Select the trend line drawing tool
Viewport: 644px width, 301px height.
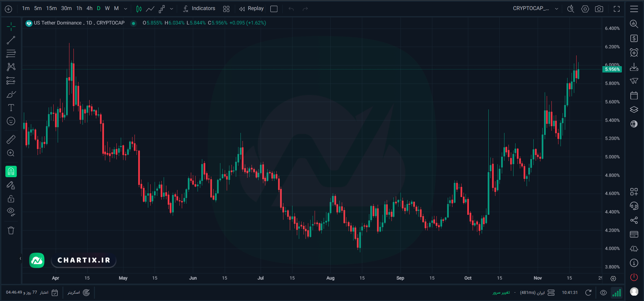click(x=11, y=40)
